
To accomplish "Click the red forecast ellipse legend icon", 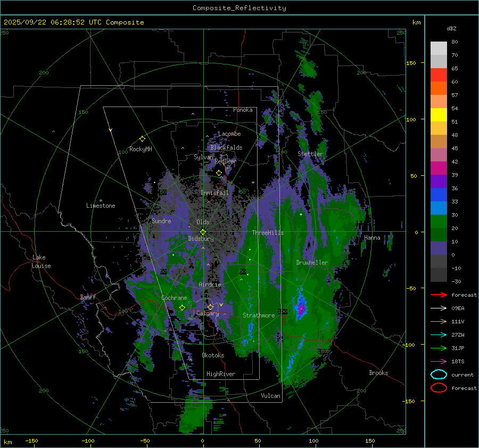I will (439, 388).
